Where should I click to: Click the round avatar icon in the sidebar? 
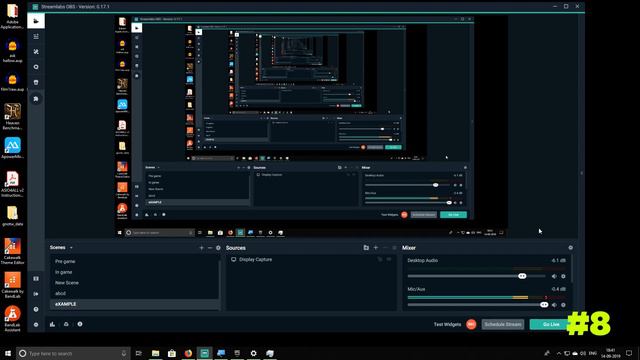point(36,99)
